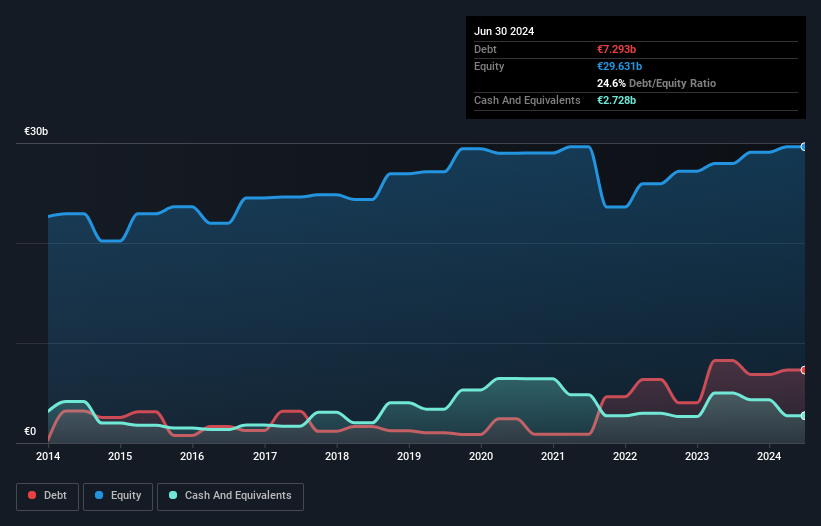Toggle the Equity series legend button
Image resolution: width=821 pixels, height=526 pixels.
(x=118, y=496)
